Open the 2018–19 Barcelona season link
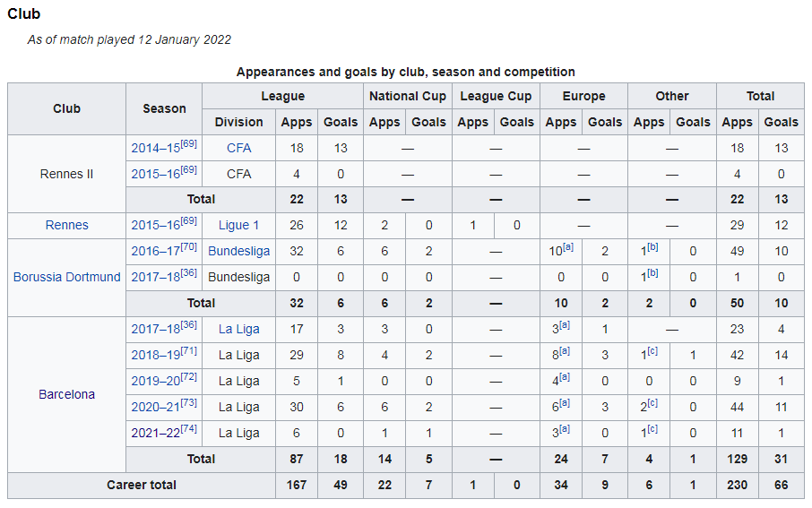This screenshot has height=508, width=812. click(x=155, y=355)
